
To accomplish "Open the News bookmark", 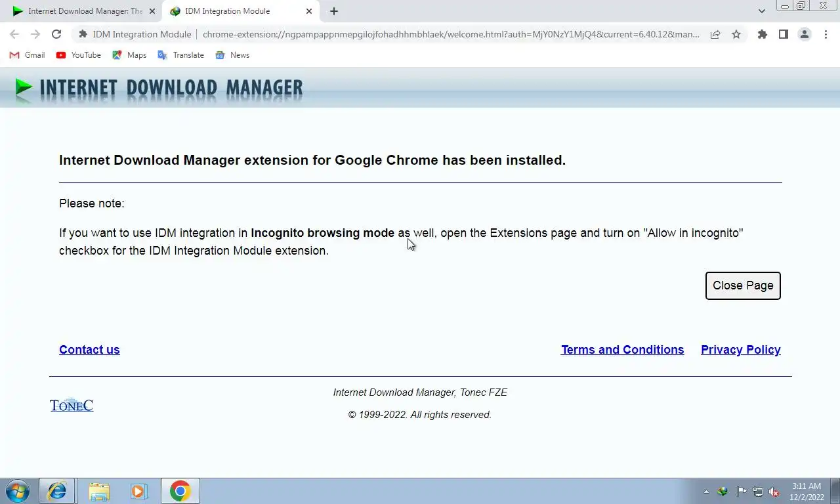I will pos(232,55).
